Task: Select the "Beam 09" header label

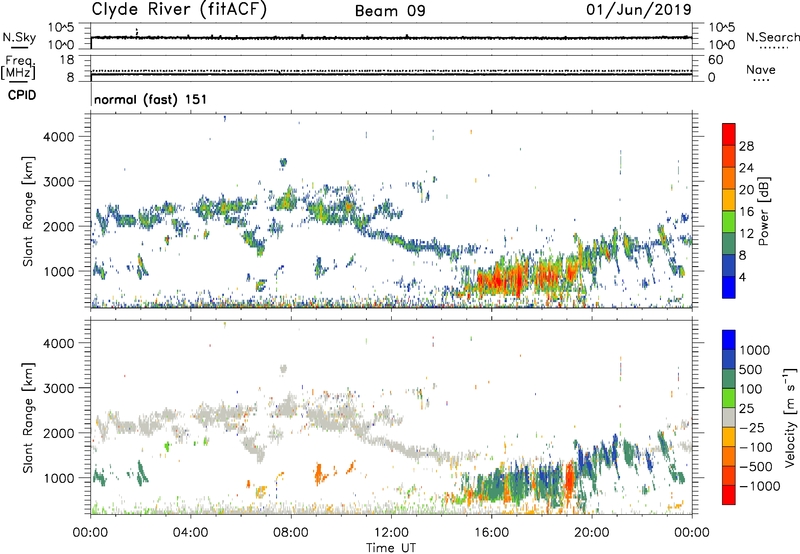Action: [390, 11]
